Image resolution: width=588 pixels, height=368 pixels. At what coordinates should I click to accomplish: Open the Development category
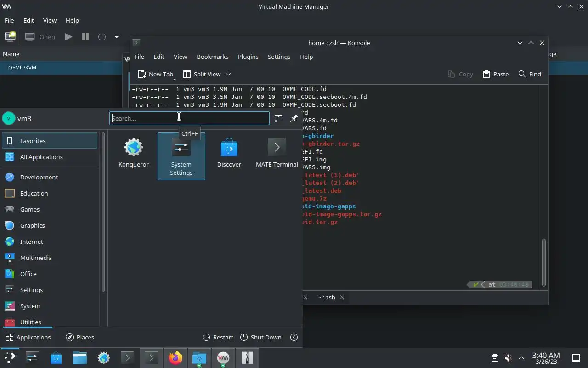pyautogui.click(x=50, y=177)
